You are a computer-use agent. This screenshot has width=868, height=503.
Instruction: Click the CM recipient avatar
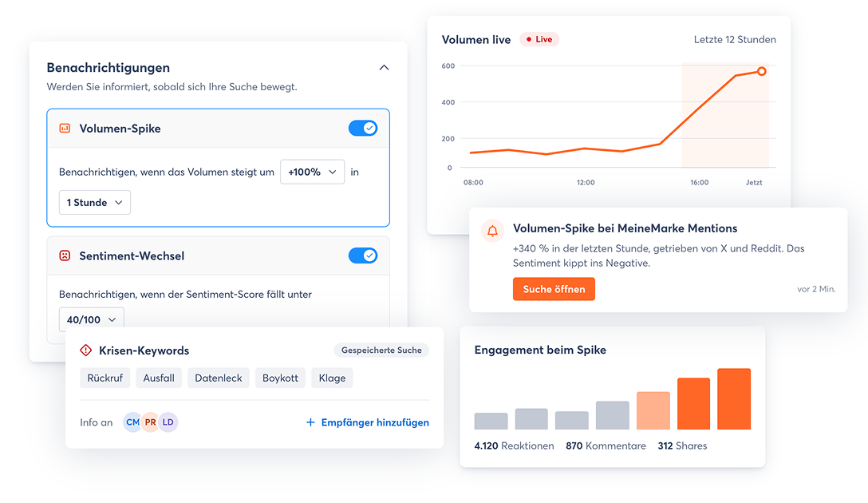[x=132, y=422]
